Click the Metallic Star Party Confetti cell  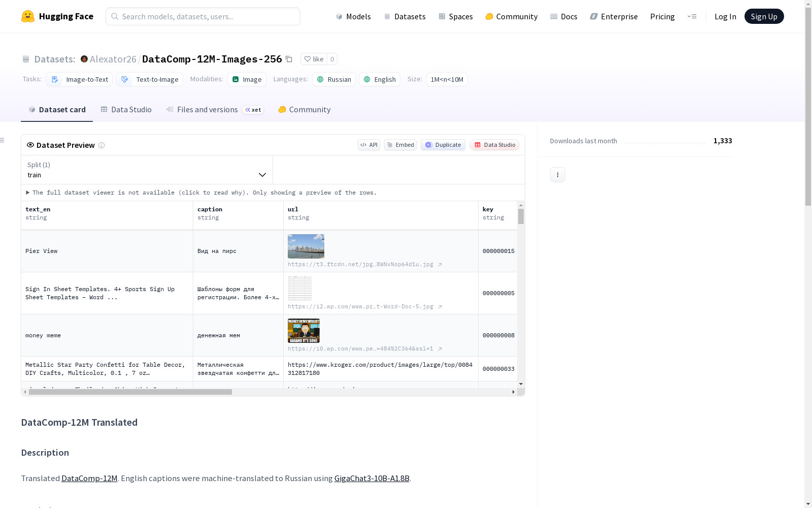tap(107, 369)
